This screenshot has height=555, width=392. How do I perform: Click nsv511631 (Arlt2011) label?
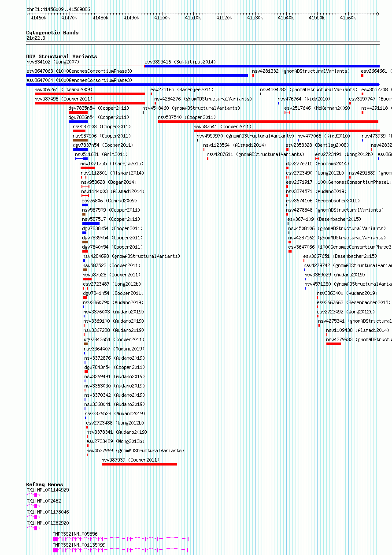tap(101, 154)
